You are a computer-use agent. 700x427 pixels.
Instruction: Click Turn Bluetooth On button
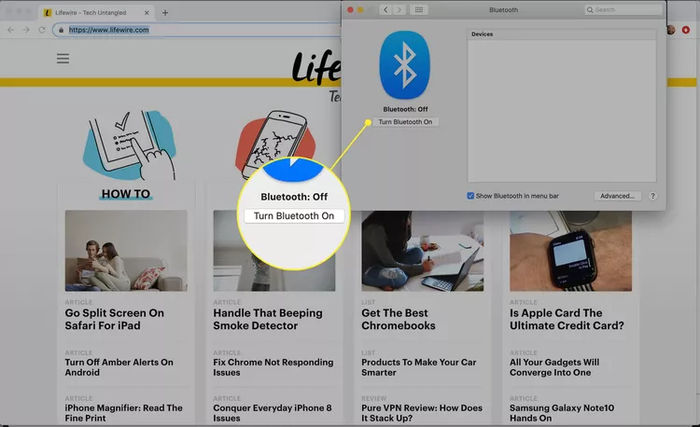(x=405, y=122)
